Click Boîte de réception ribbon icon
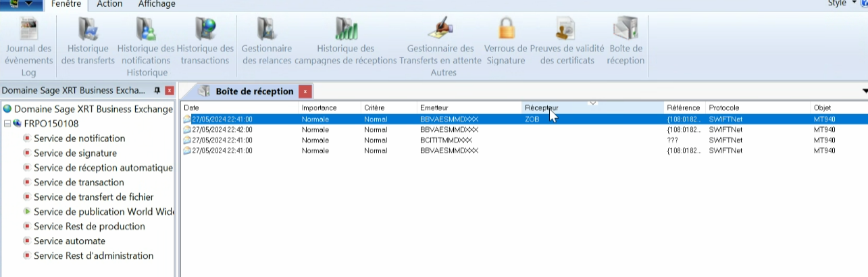The width and height of the screenshot is (868, 277). pos(626,30)
